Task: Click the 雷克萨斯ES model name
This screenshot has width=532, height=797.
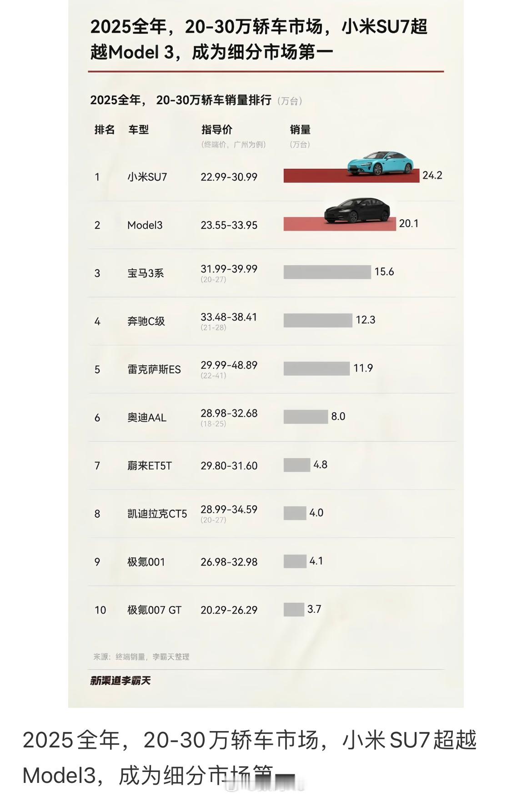Action: tap(154, 369)
